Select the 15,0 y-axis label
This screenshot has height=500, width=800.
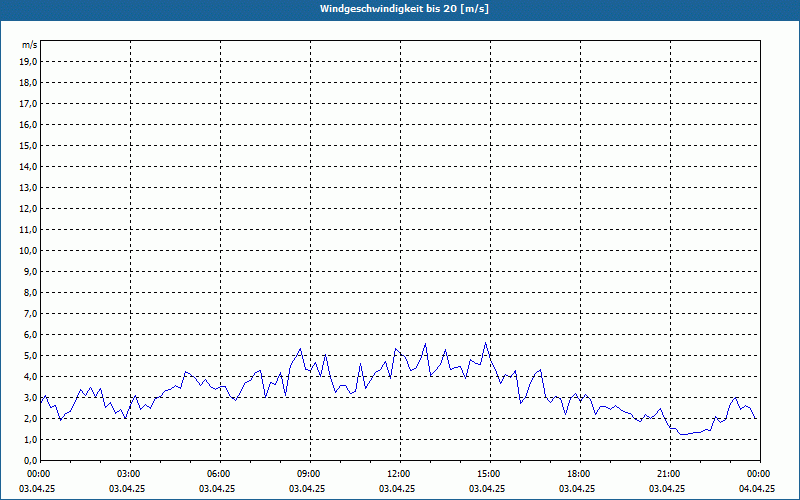point(28,145)
